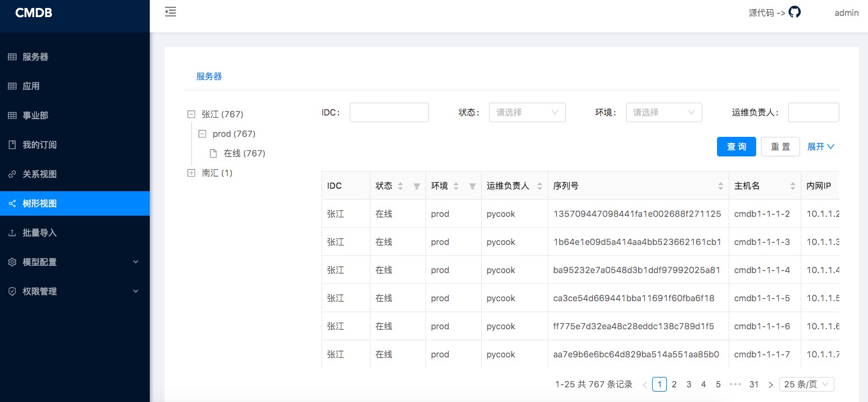Click the 重置 reset button

780,147
